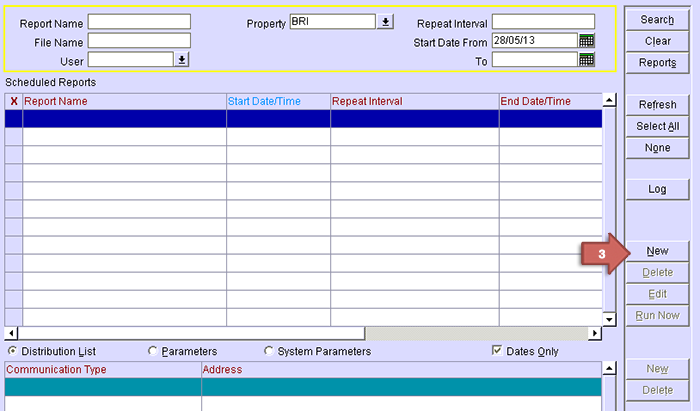Select the Parameters radio button
Viewport: 700px width, 411px height.
(x=153, y=351)
